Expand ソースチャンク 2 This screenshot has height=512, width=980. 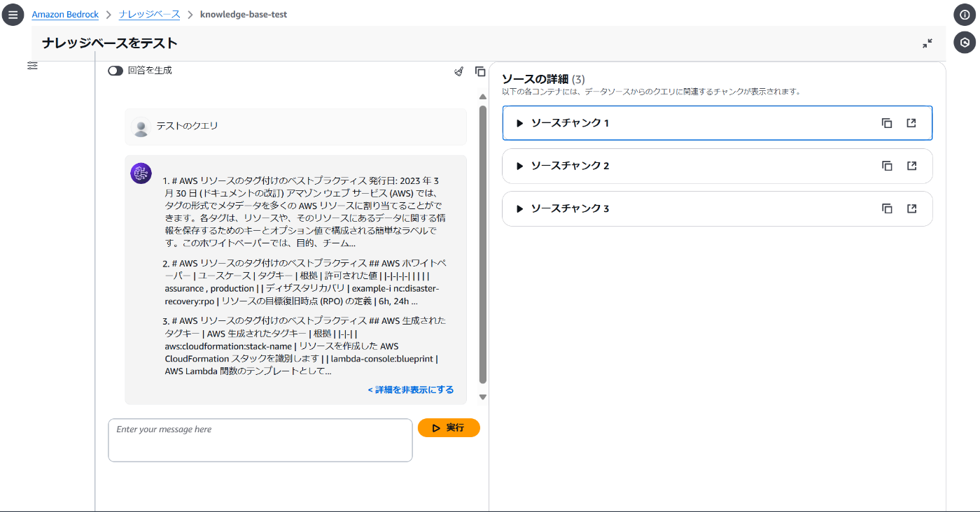coord(519,166)
